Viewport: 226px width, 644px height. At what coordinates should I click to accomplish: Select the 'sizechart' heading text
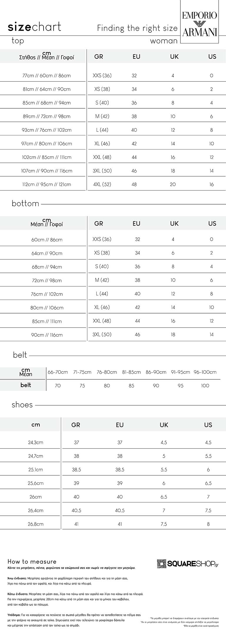tap(34, 27)
